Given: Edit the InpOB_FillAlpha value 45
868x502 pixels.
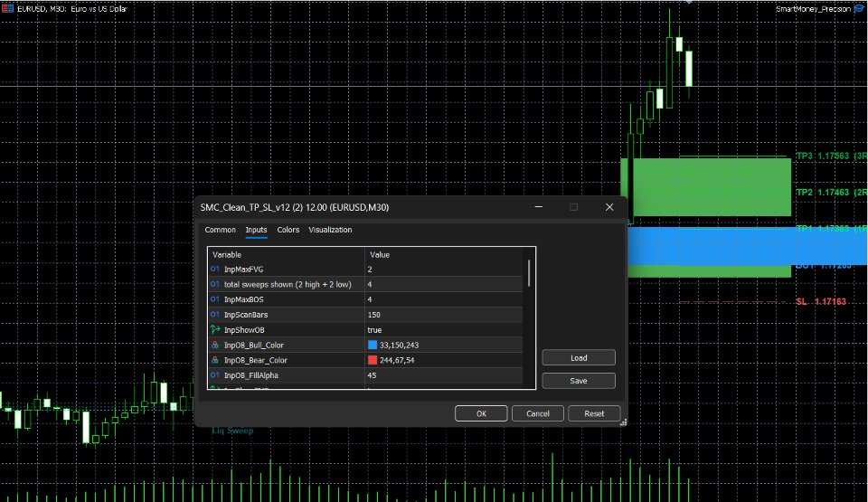Looking at the screenshot, I should [443, 375].
